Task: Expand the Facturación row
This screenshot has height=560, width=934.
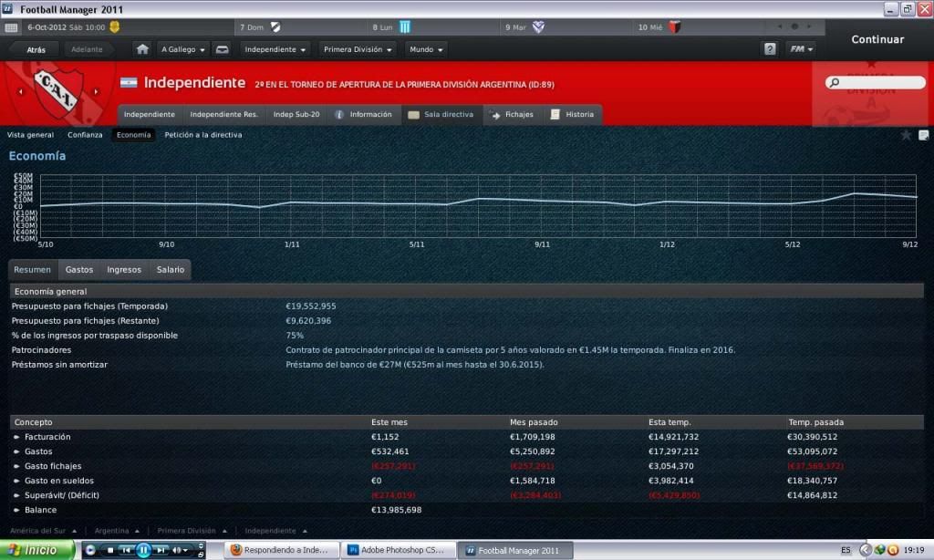Action: 16,437
